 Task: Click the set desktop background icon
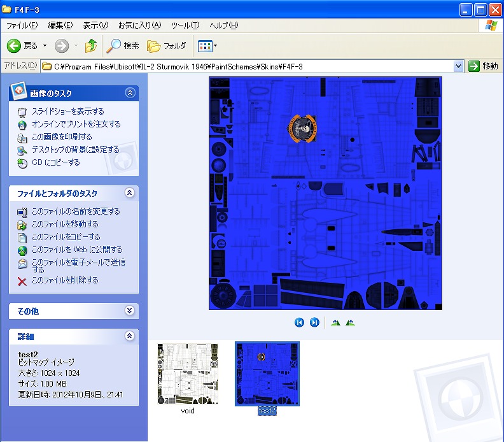coord(22,150)
